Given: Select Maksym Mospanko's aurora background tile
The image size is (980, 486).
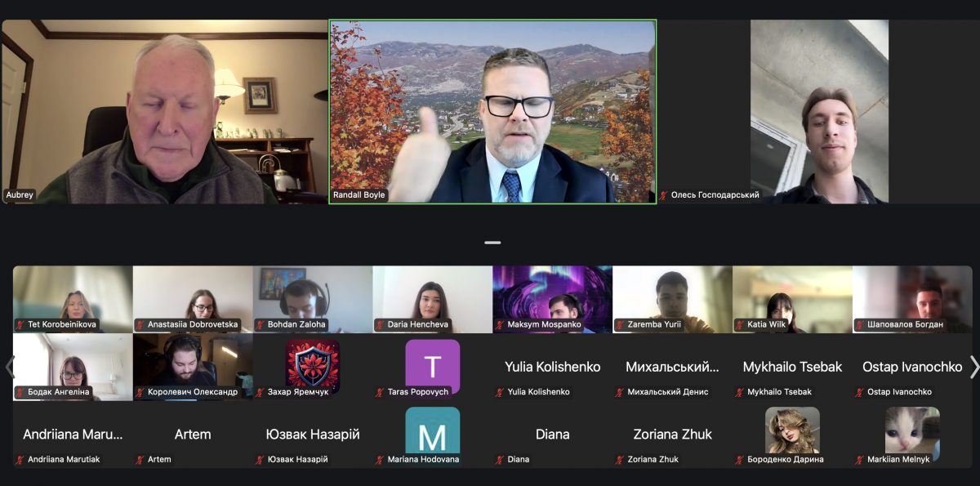Looking at the screenshot, I should [x=553, y=299].
